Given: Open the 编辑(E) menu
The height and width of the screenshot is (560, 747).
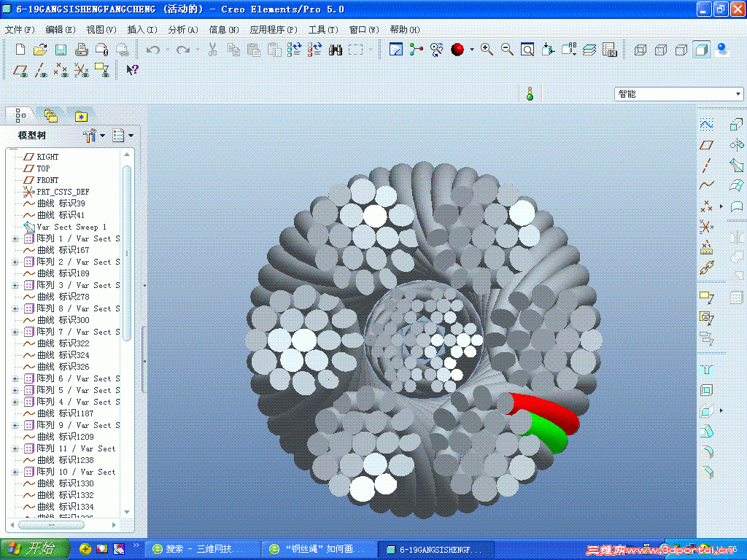Looking at the screenshot, I should [61, 29].
